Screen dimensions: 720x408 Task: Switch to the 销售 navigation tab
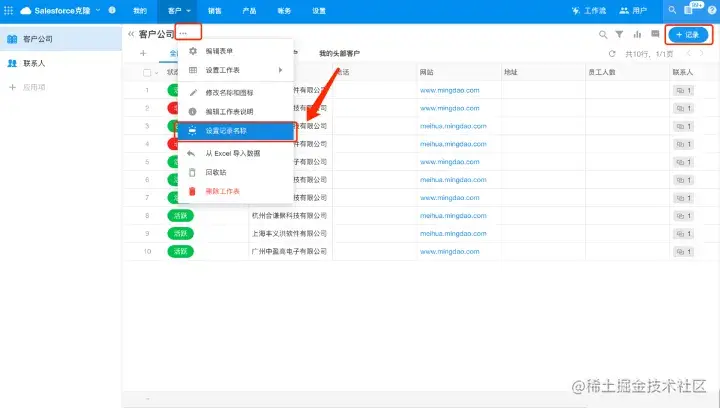(214, 11)
